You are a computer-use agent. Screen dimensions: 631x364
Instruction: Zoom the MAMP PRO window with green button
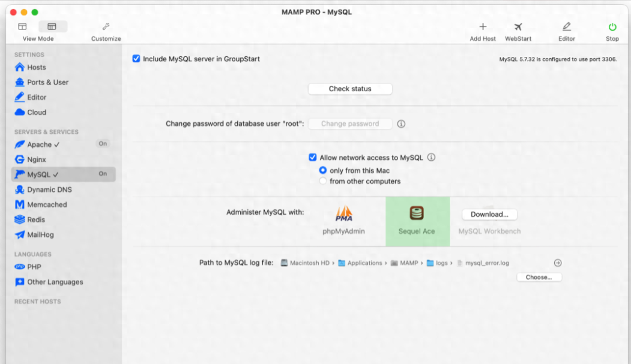click(35, 12)
